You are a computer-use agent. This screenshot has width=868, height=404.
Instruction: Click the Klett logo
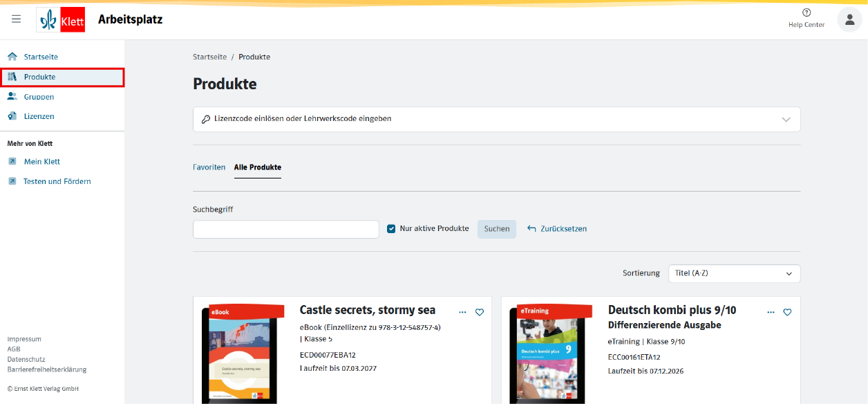pos(61,20)
